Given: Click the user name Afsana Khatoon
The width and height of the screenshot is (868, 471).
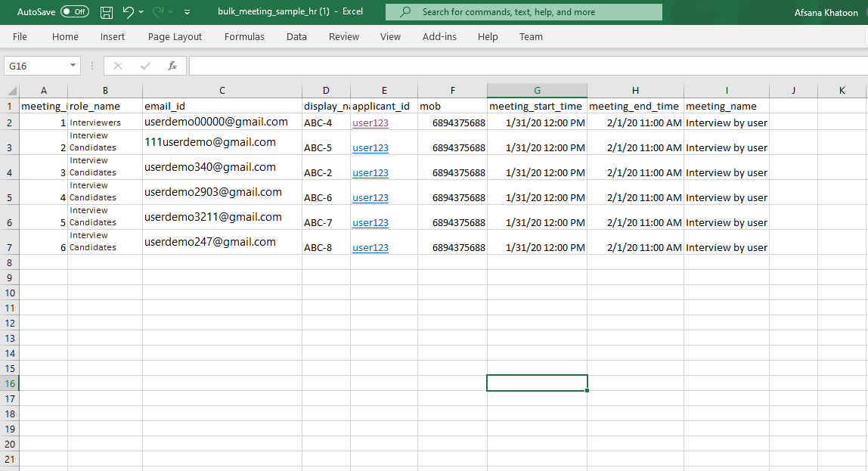Looking at the screenshot, I should tap(826, 12).
